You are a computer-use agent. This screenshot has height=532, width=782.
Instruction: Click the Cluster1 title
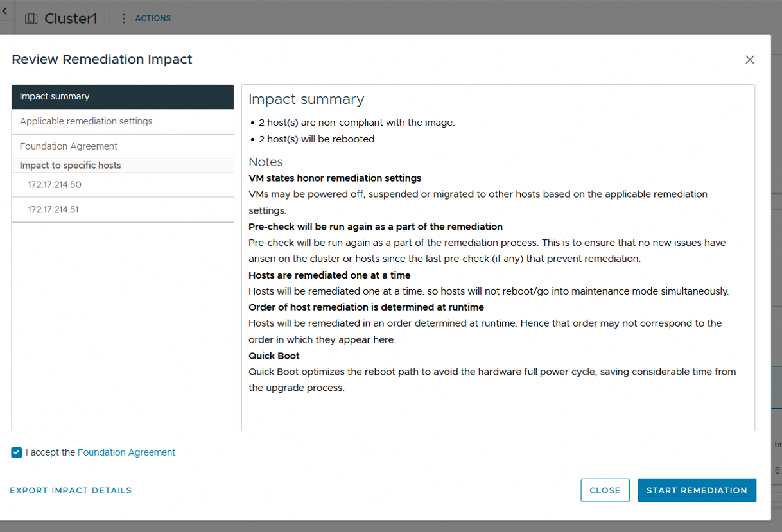coord(71,19)
